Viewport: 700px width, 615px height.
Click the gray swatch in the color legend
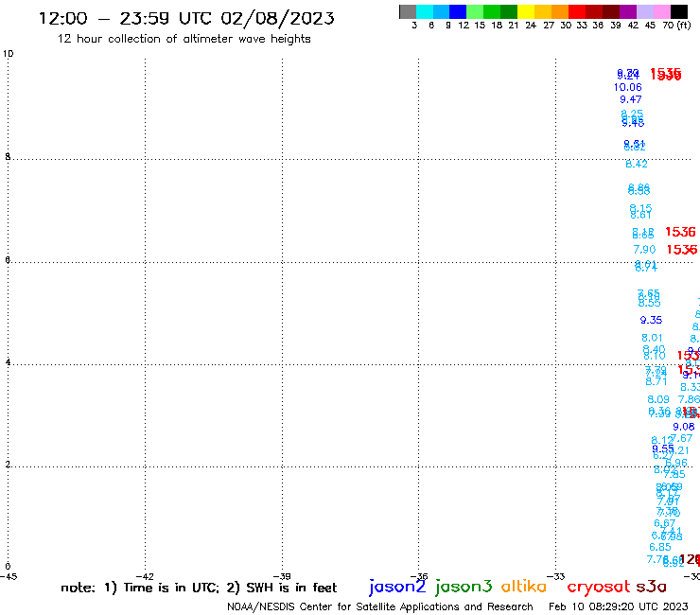[408, 11]
